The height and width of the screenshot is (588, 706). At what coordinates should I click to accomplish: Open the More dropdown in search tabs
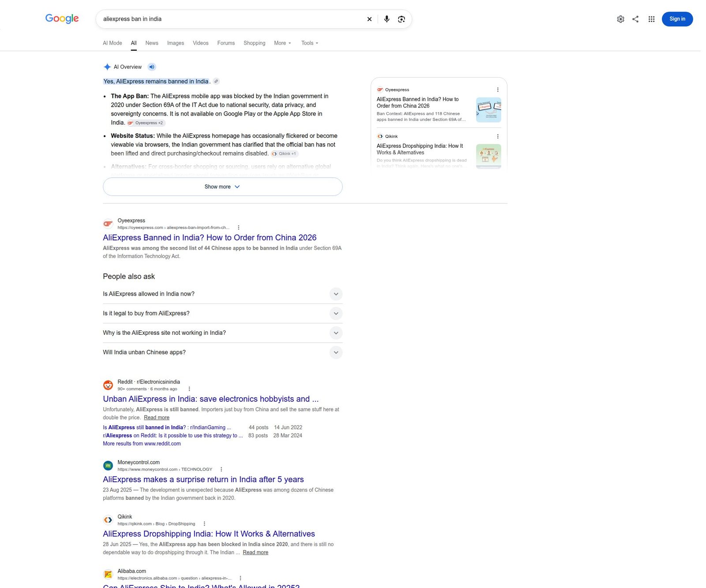pyautogui.click(x=282, y=43)
